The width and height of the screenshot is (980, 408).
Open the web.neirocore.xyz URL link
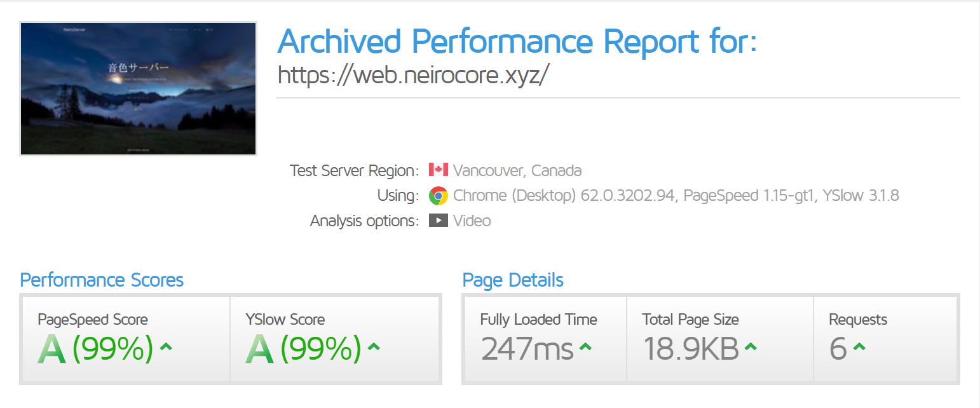(413, 75)
